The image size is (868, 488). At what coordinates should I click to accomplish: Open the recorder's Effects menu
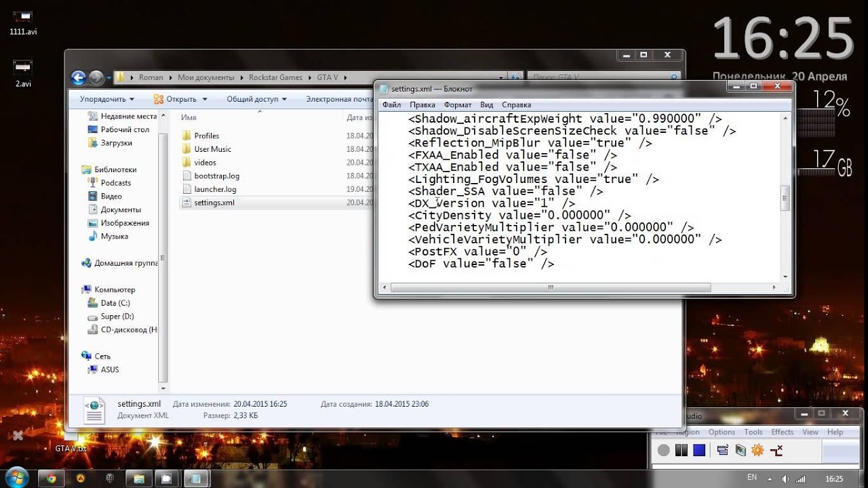coord(782,432)
